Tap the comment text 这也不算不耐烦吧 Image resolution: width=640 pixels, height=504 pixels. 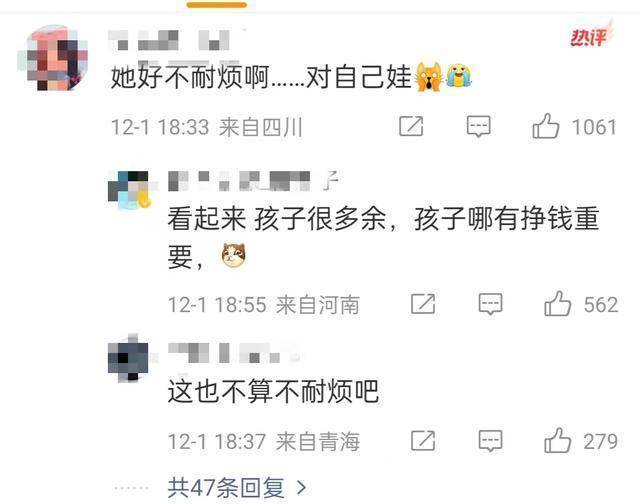click(273, 391)
